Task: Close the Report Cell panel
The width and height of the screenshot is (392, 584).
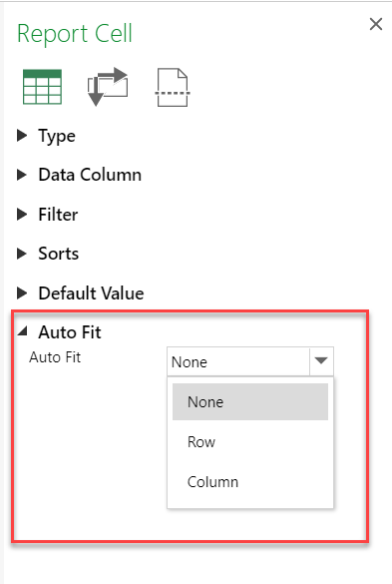Action: point(376,25)
